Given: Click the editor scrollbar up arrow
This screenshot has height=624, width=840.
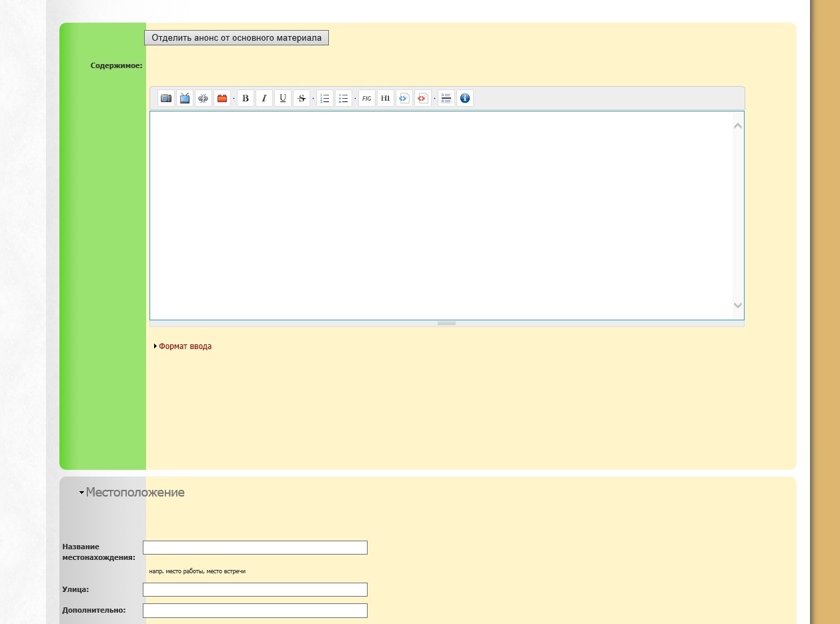Looking at the screenshot, I should (738, 125).
